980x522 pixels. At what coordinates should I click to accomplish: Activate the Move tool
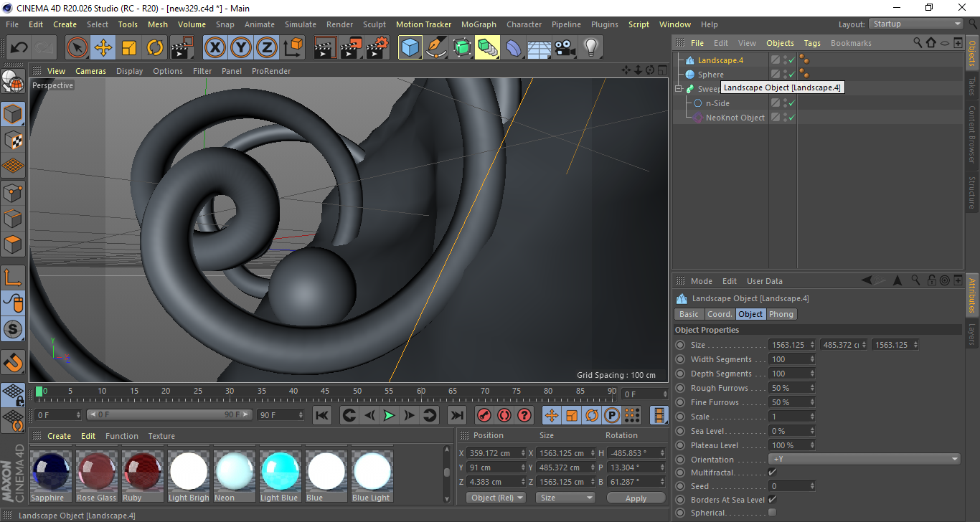[103, 48]
